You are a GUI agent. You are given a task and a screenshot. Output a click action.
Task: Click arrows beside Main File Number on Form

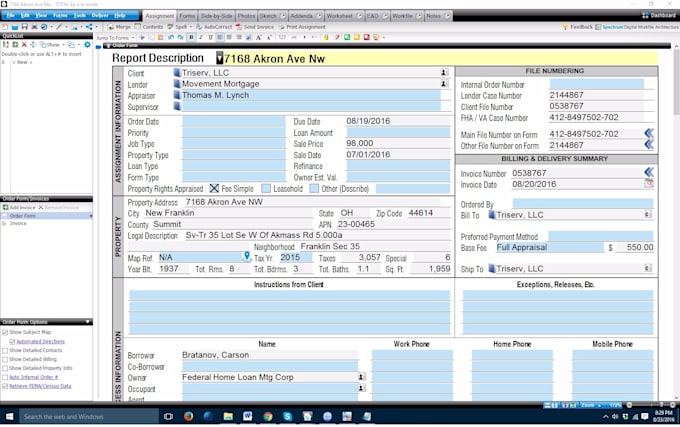point(649,134)
